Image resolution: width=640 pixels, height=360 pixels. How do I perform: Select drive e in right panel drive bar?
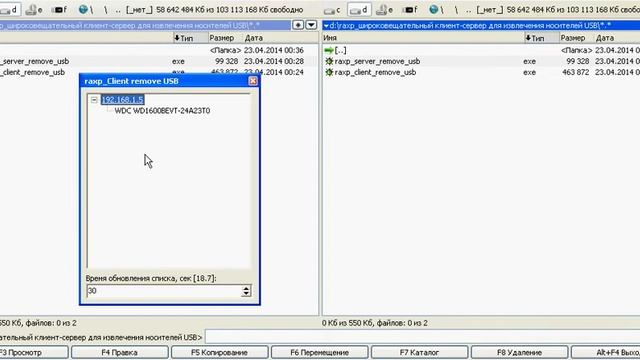pyautogui.click(x=384, y=9)
